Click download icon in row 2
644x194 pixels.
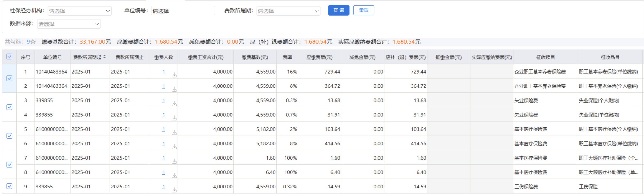click(x=174, y=89)
